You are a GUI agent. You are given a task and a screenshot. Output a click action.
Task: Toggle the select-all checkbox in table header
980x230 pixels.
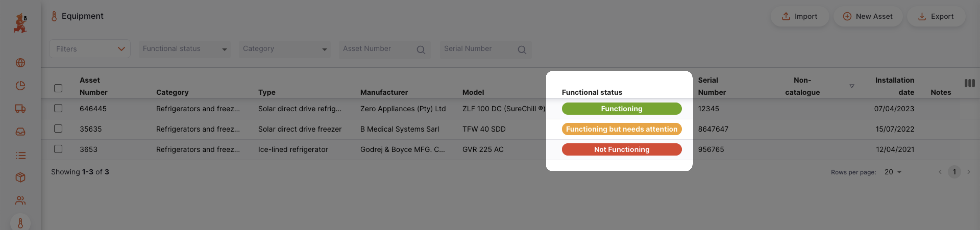(x=58, y=88)
